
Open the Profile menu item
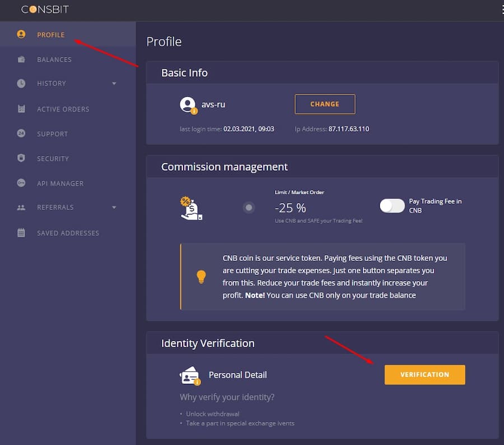click(68, 35)
